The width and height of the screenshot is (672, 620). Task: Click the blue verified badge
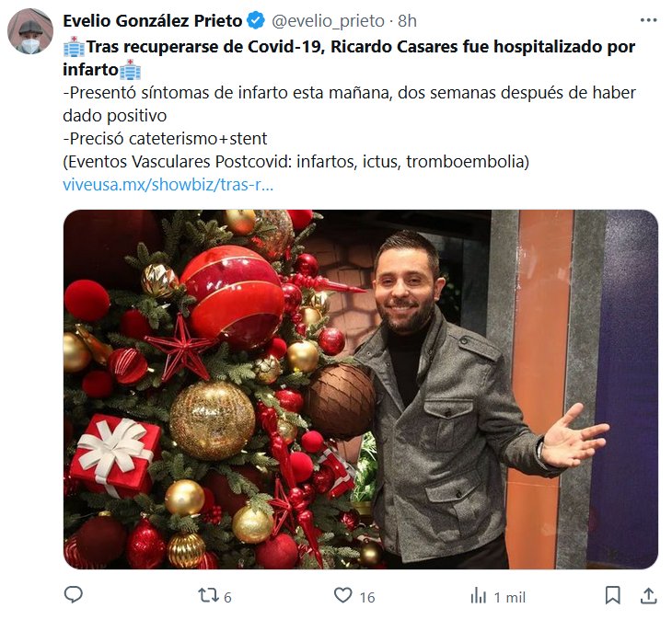pos(258,21)
